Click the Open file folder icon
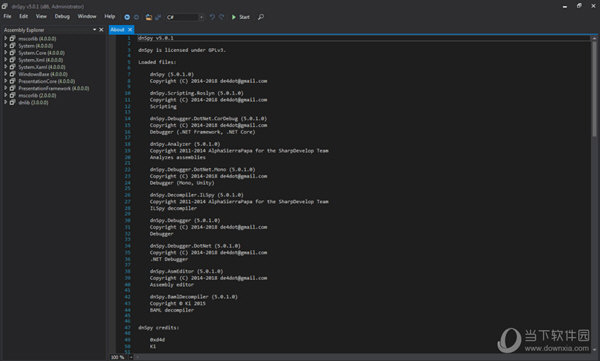The image size is (600, 361). point(148,17)
